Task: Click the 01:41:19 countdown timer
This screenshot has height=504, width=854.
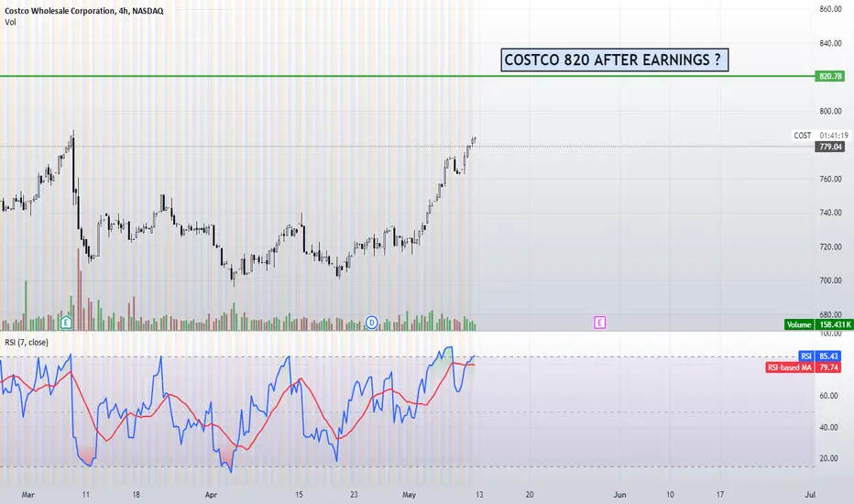Action: [833, 136]
